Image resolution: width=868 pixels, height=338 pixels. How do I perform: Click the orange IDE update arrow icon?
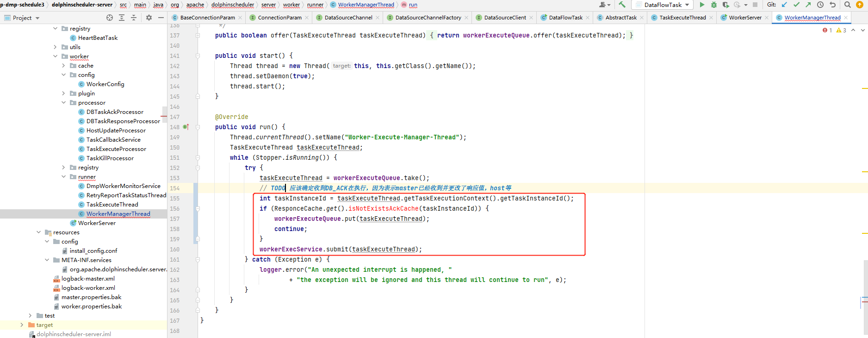coord(860,5)
